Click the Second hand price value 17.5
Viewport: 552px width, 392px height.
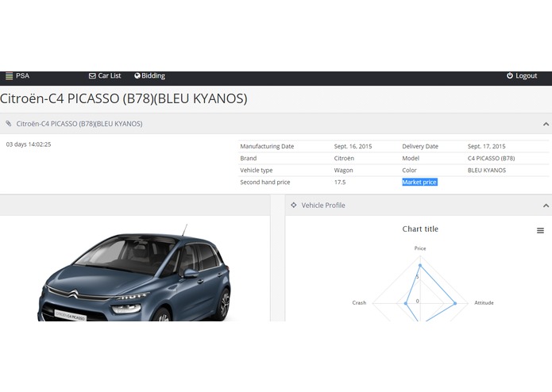point(340,182)
